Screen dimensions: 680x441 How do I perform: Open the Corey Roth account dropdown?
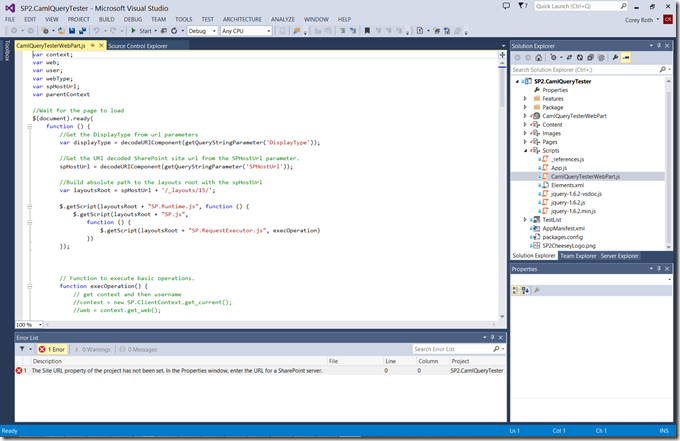pyautogui.click(x=642, y=20)
